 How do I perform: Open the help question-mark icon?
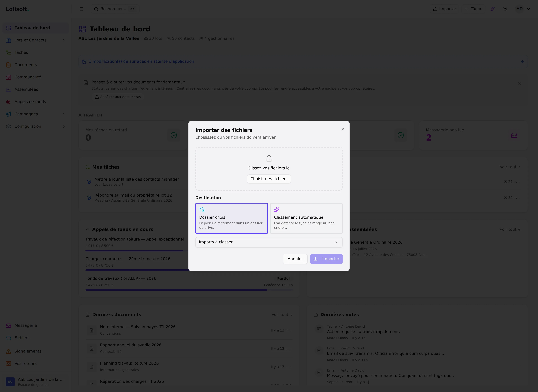(505, 9)
